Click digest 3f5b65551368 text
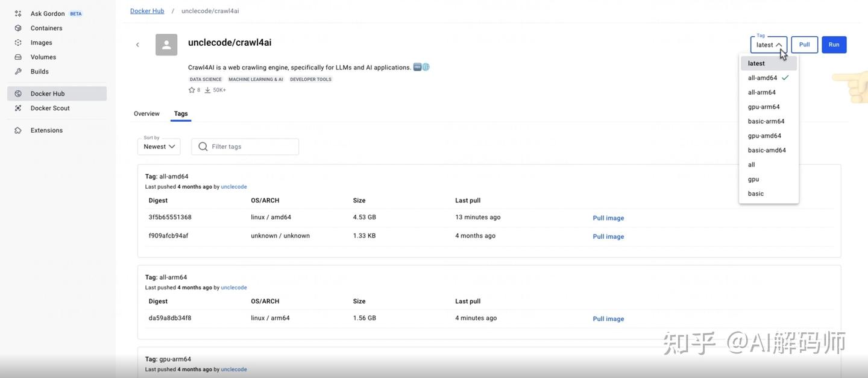The image size is (868, 378). point(170,217)
